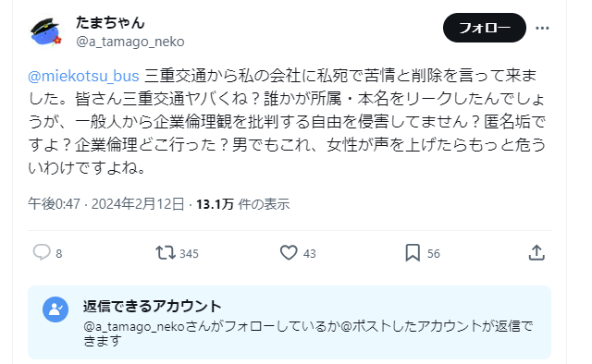
Task: Repost this tweet using the retweet icon
Action: point(166,253)
